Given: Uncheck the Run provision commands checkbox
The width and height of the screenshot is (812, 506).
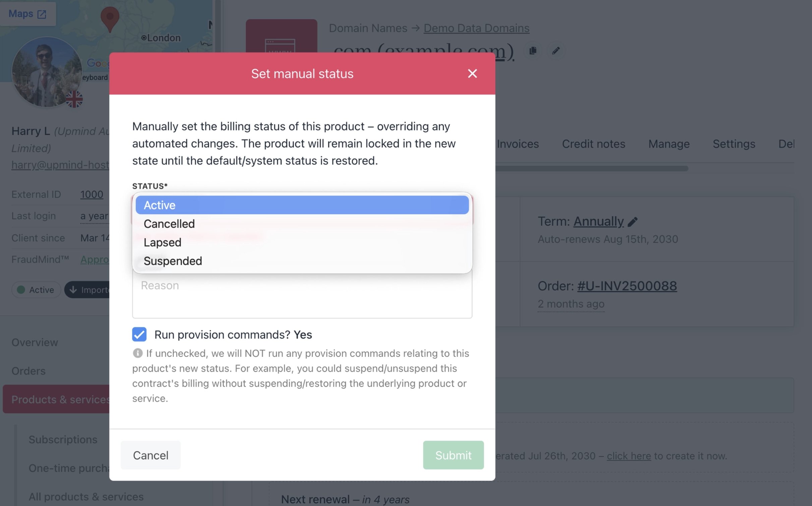Looking at the screenshot, I should click(x=139, y=334).
